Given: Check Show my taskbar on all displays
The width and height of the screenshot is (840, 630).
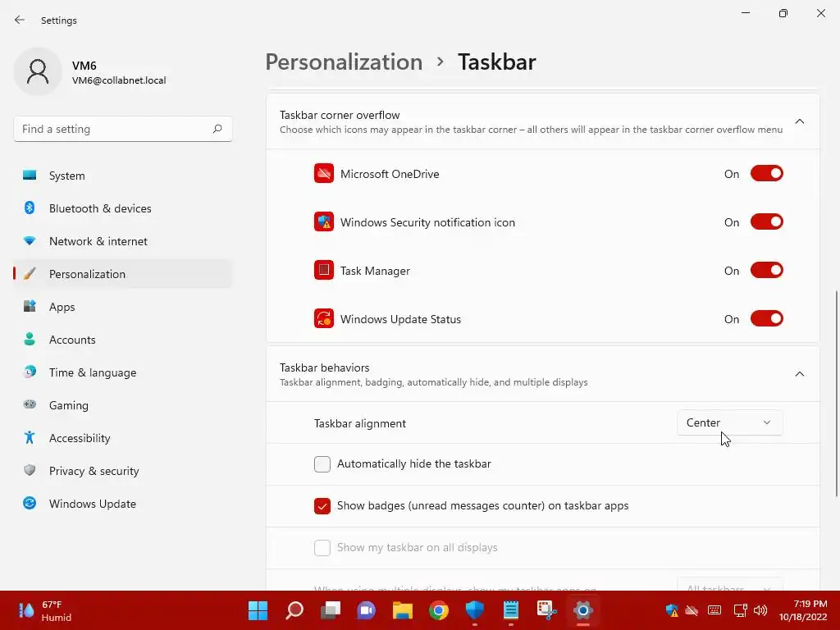Looking at the screenshot, I should click(322, 547).
